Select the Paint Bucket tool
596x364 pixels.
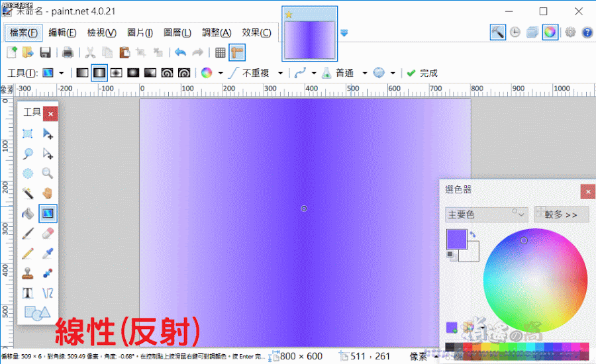click(27, 214)
